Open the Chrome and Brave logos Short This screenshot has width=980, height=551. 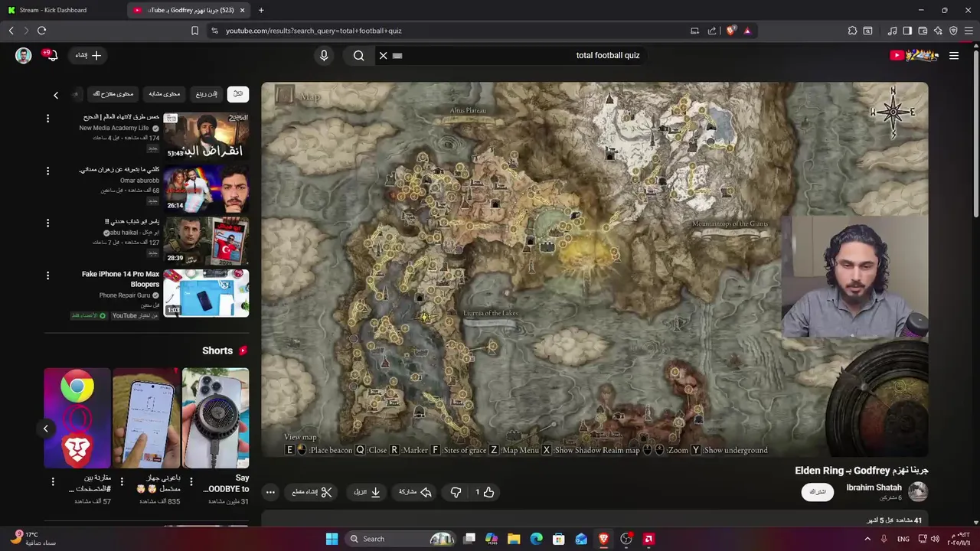pos(77,418)
